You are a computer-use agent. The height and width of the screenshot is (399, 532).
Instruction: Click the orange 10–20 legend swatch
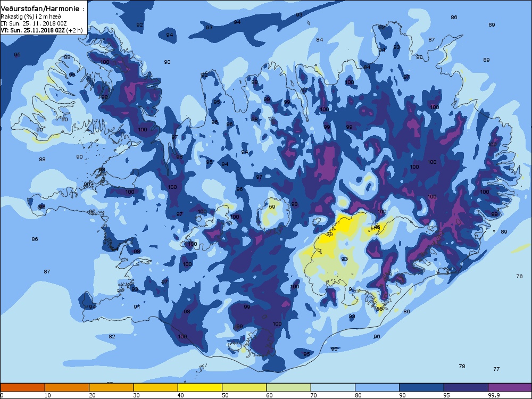click(x=67, y=387)
